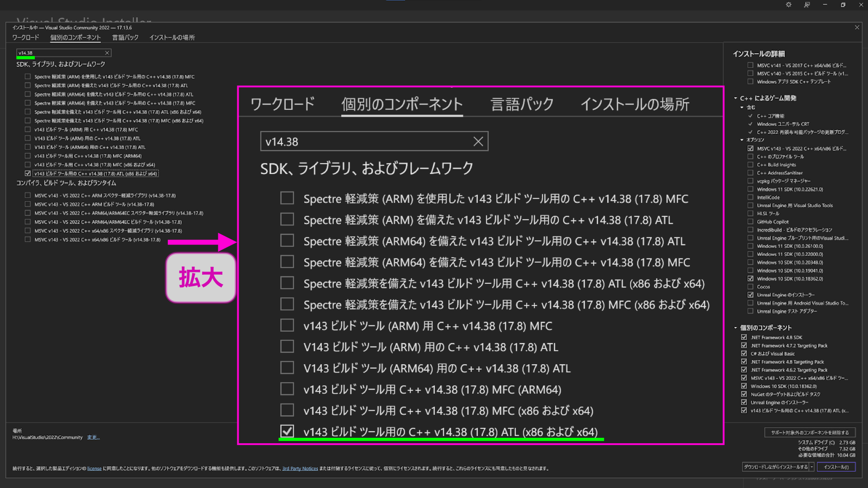Switch to ワークロード tab in the small tab row
Screen dimensions: 868x488
tap(26, 38)
